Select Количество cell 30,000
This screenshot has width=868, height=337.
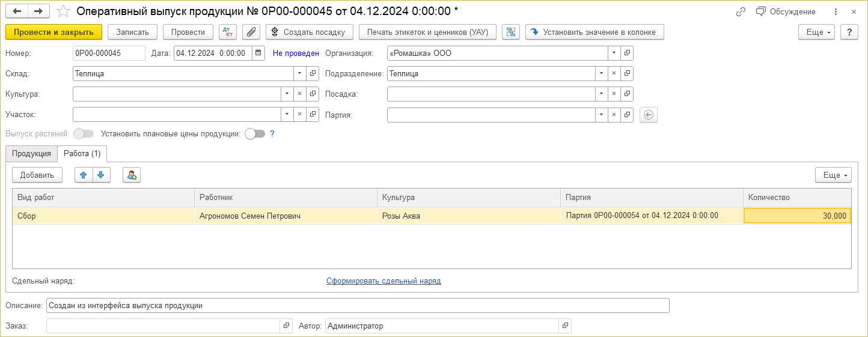point(798,216)
